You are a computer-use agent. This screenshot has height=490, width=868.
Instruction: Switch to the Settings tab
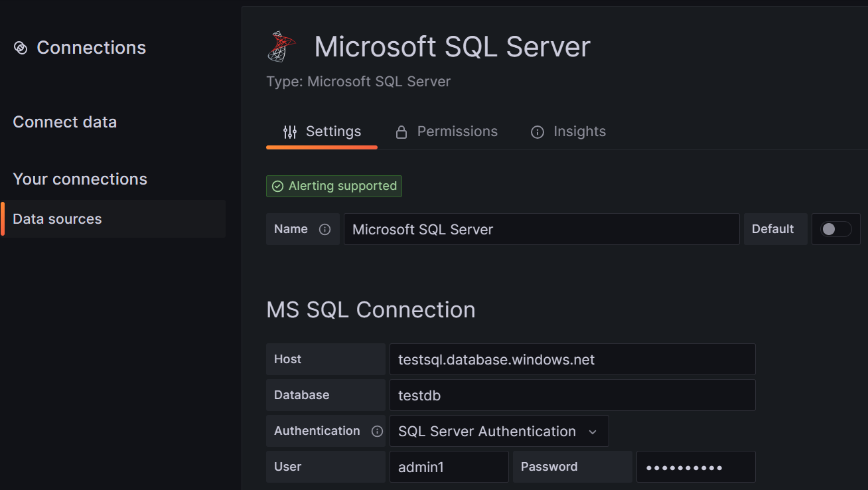click(322, 131)
